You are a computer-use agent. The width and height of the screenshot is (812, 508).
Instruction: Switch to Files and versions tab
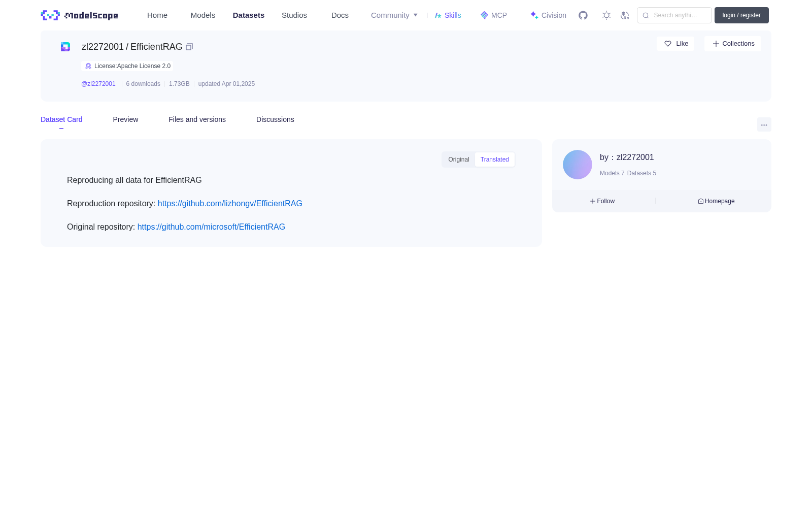click(x=197, y=119)
